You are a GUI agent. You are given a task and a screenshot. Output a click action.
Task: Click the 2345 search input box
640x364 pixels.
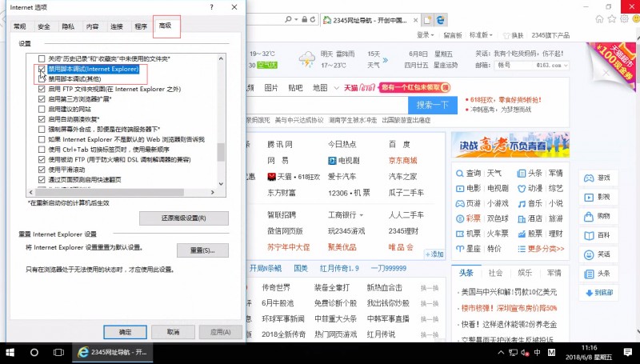326,106
